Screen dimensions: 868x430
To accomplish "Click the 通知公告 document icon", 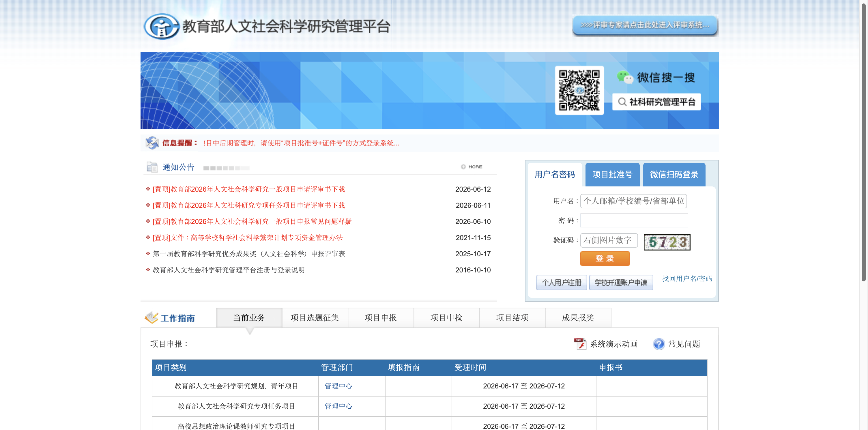I will click(152, 167).
